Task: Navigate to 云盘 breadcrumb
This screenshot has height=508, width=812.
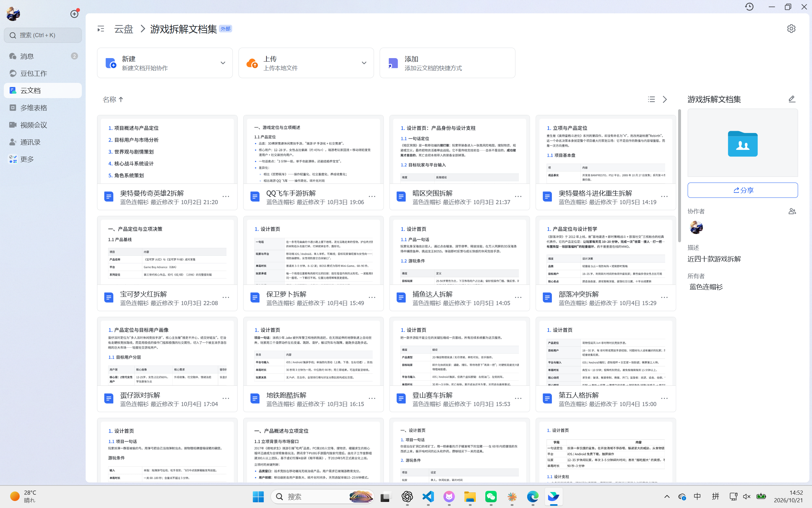Action: (x=123, y=29)
